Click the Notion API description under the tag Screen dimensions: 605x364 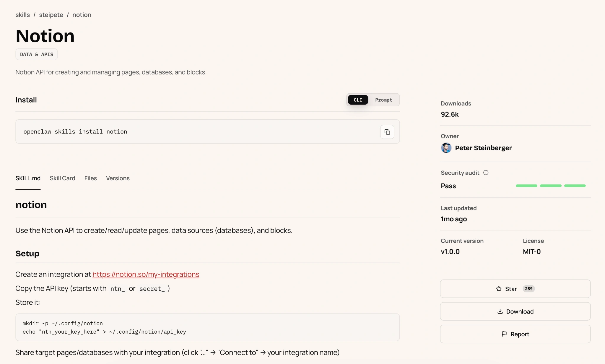coord(111,72)
